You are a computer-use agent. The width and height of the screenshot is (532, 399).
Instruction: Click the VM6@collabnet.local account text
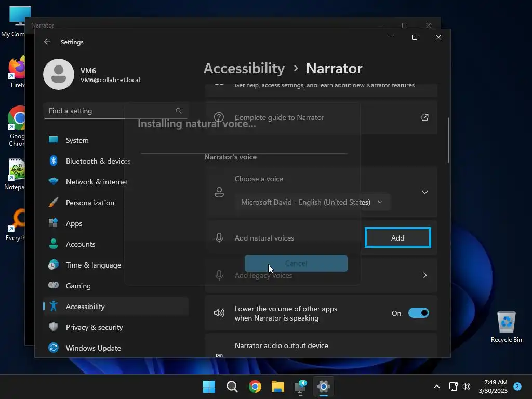click(x=110, y=80)
